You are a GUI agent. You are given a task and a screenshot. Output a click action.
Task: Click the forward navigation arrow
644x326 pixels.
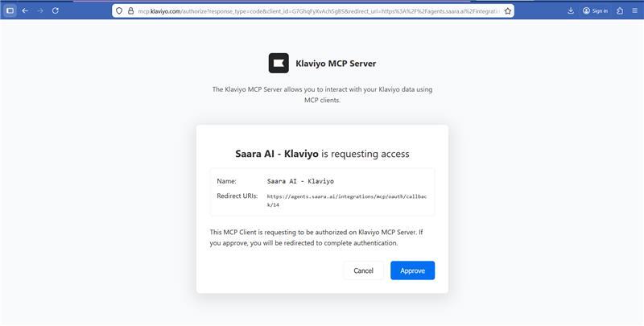click(x=39, y=10)
